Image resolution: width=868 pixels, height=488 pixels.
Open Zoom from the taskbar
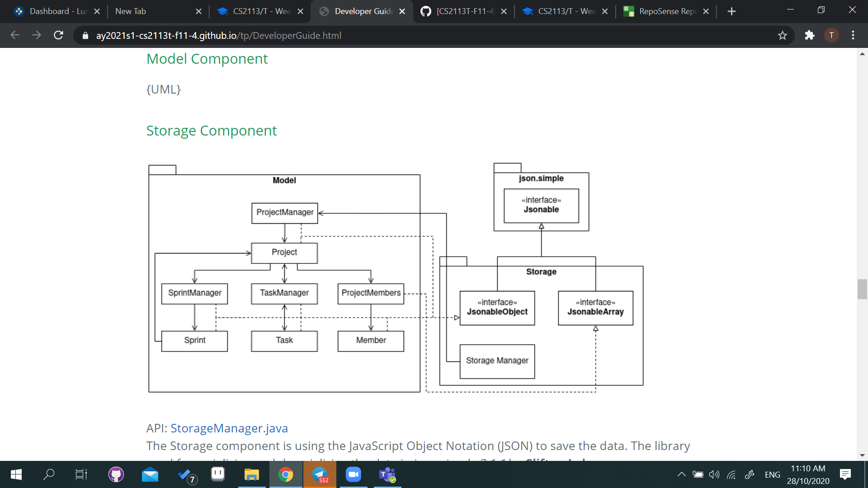click(354, 474)
